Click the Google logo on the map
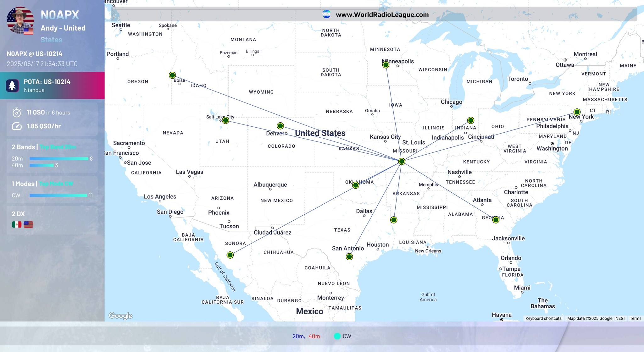This screenshot has height=352, width=644. [120, 316]
